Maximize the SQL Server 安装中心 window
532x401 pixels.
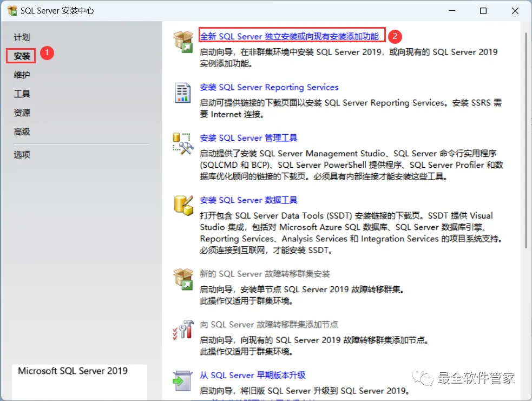(x=483, y=11)
